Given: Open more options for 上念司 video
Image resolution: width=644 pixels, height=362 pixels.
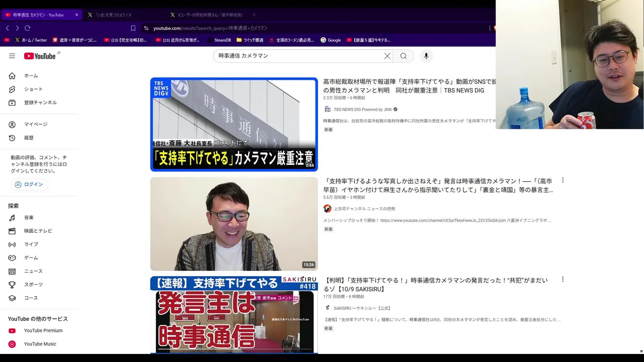Looking at the screenshot, I should pyautogui.click(x=562, y=180).
